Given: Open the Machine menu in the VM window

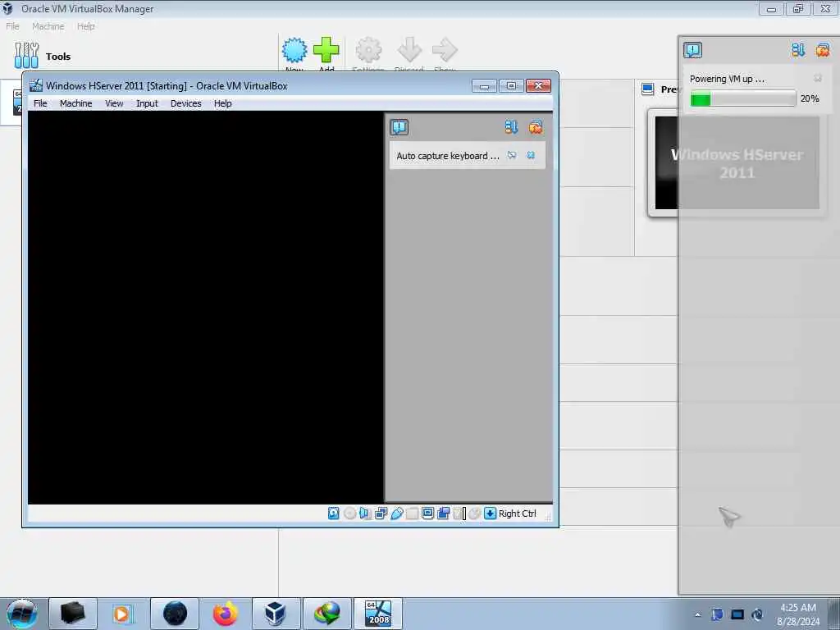Looking at the screenshot, I should (75, 103).
